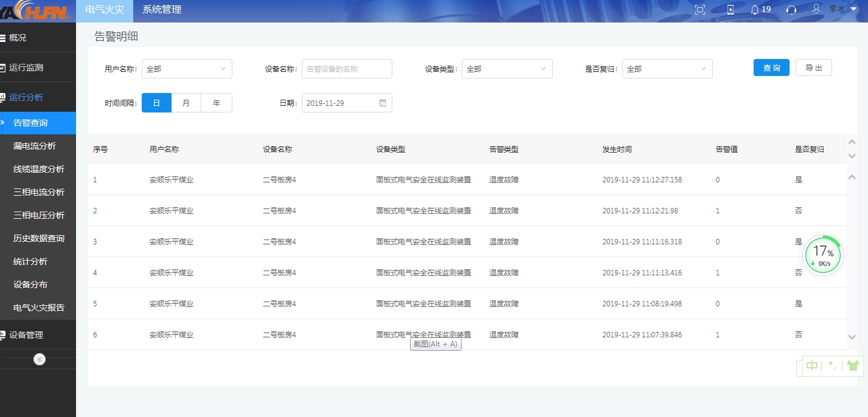This screenshot has width=868, height=417.
Task: Click the down arrow beside table header
Action: pos(852,156)
